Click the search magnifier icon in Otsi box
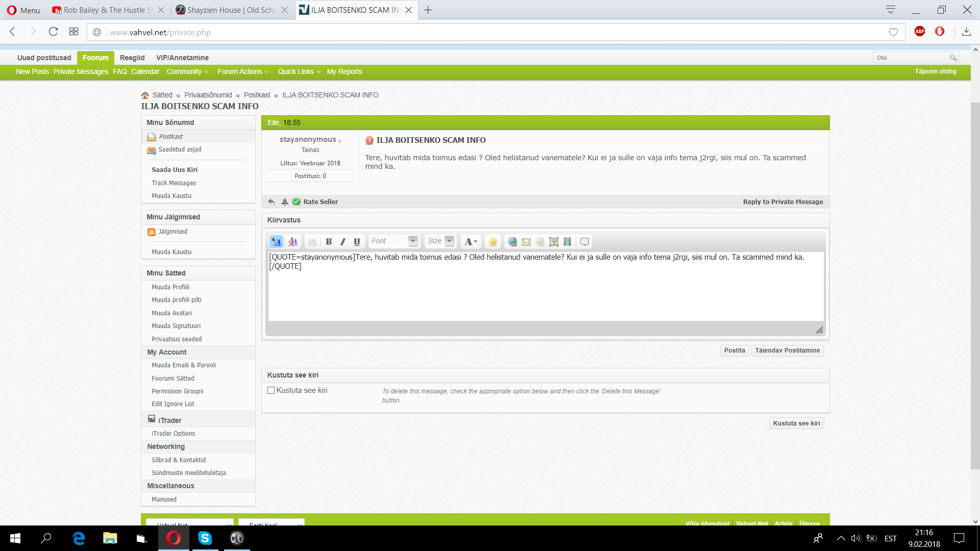Viewport: 980px width, 551px height. click(x=953, y=58)
